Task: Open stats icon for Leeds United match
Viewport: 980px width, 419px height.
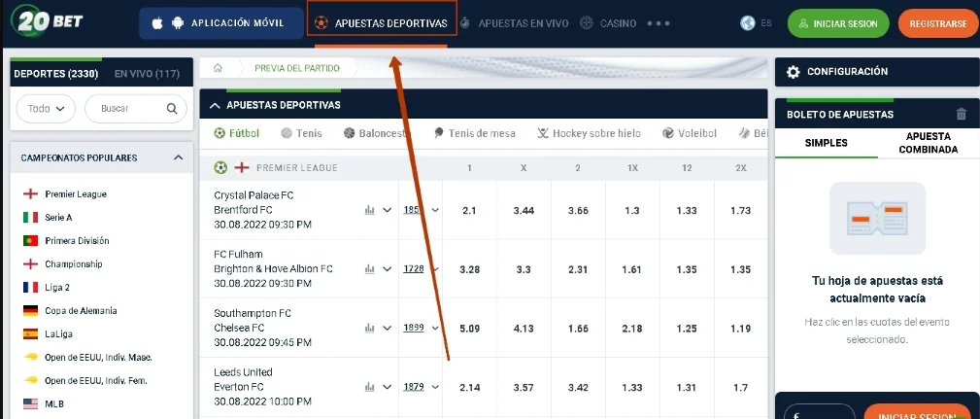Action: (369, 387)
